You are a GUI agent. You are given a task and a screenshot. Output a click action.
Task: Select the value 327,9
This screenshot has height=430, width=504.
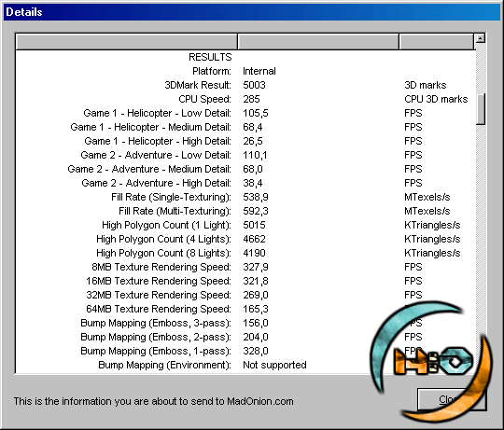pyautogui.click(x=256, y=267)
